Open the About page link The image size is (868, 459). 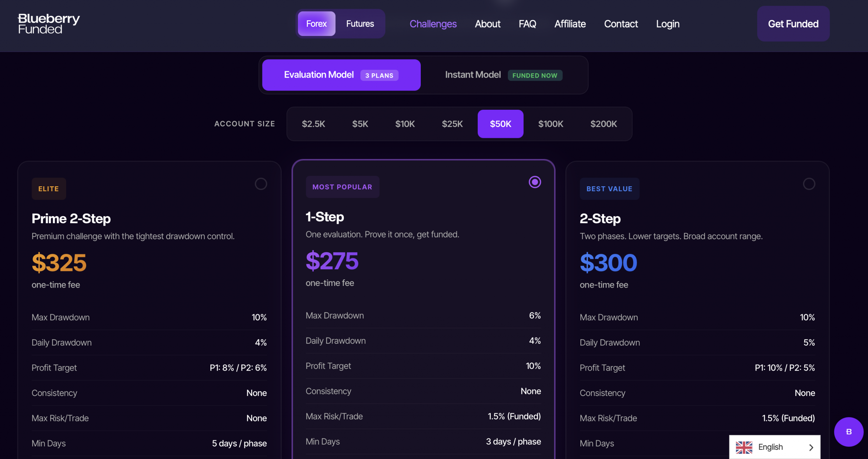point(488,24)
